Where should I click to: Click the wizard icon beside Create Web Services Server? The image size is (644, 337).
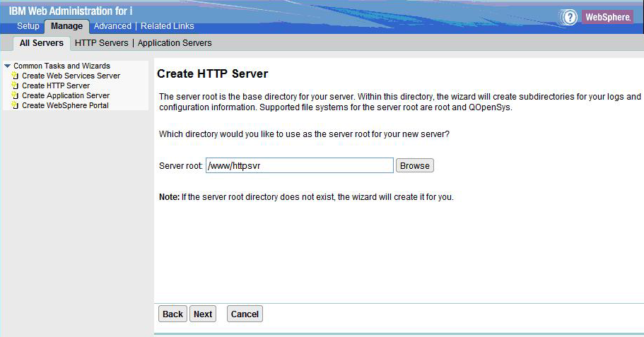[x=15, y=76]
